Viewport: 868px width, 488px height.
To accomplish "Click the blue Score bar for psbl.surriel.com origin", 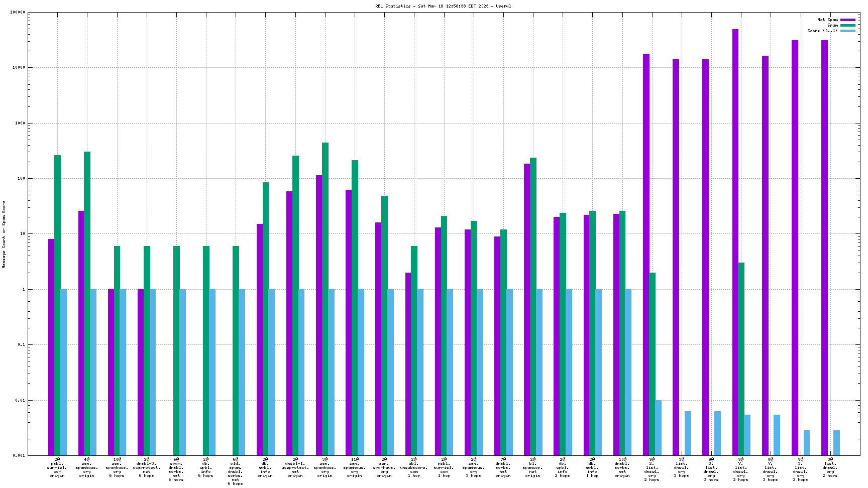I will 64,372.
